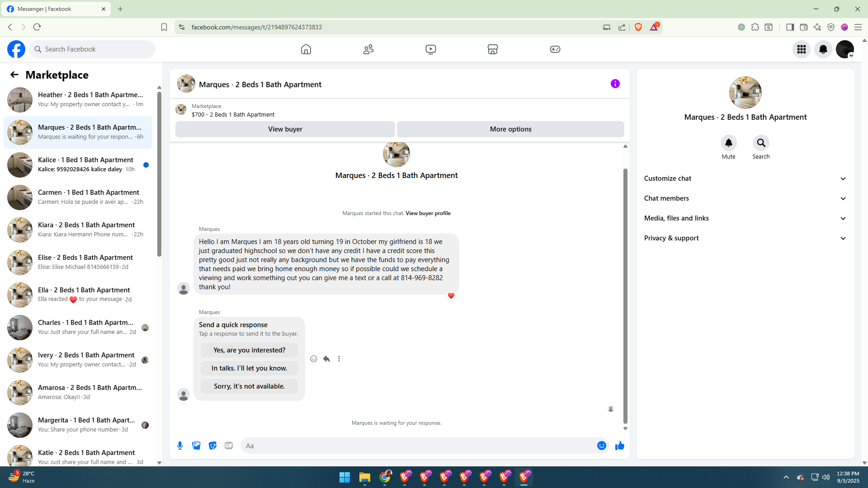Click the heart reaction on Marques's message

[x=451, y=296]
